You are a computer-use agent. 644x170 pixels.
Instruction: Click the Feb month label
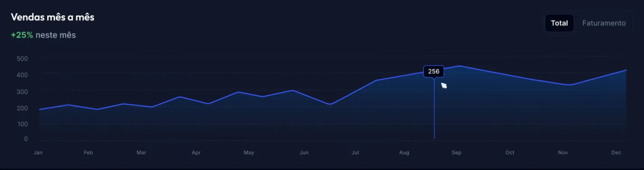coord(88,153)
